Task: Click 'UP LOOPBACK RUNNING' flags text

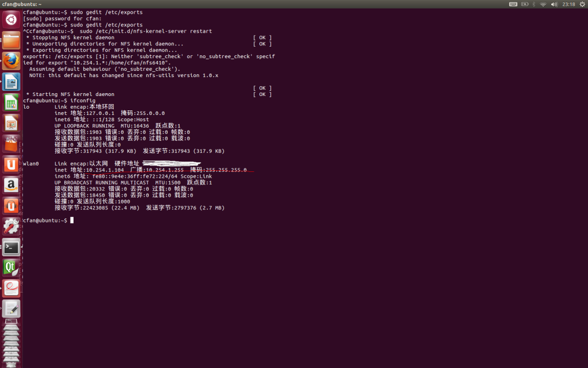Action: pyautogui.click(x=84, y=126)
